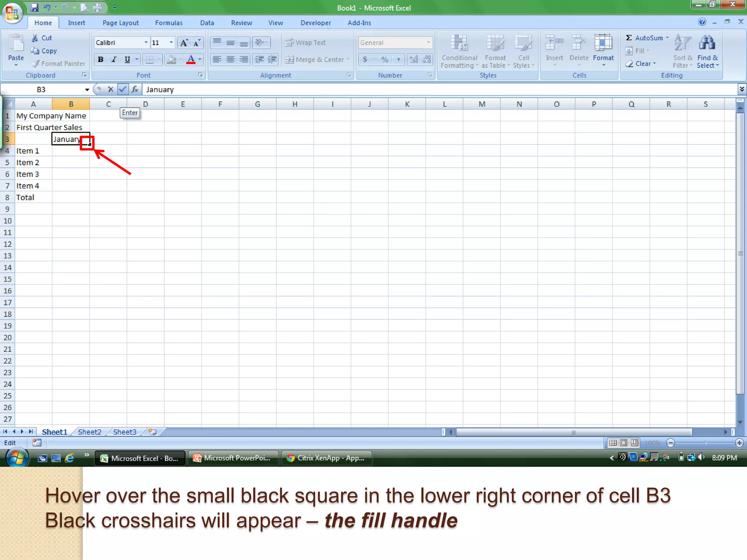
Task: Click the Cut scissors icon
Action: coord(35,38)
